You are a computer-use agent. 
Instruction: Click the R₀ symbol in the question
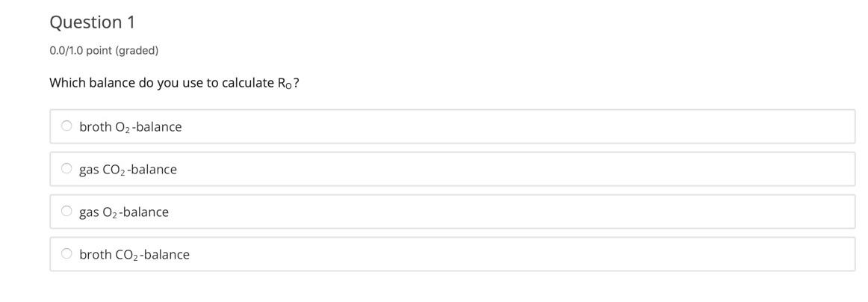tap(285, 84)
